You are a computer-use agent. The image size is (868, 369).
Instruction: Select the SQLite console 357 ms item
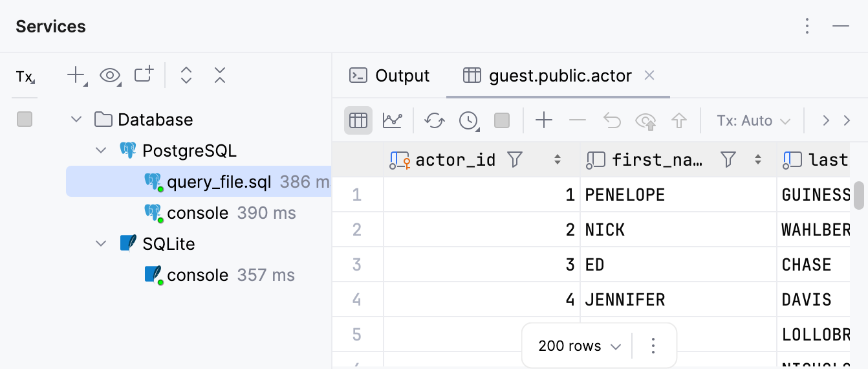[219, 275]
